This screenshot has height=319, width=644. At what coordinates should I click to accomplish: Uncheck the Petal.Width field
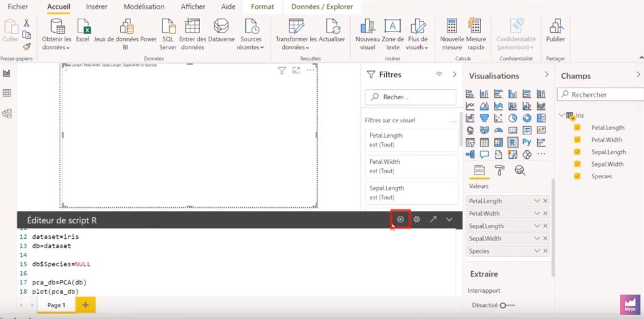(x=577, y=139)
